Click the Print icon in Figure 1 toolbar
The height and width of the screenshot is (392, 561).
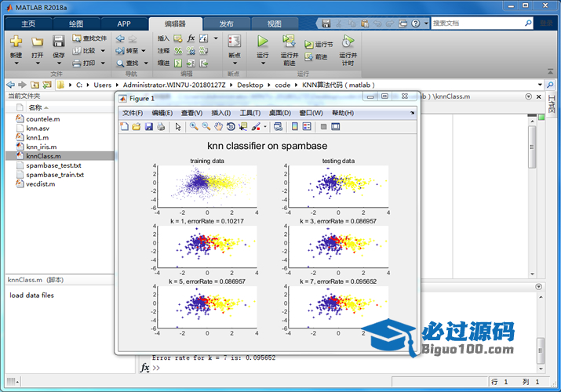click(x=161, y=126)
